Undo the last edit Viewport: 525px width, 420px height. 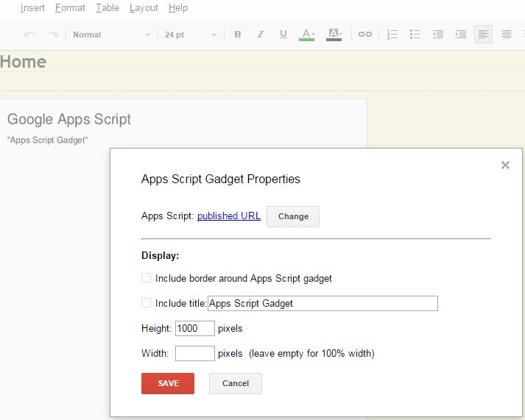(x=29, y=35)
